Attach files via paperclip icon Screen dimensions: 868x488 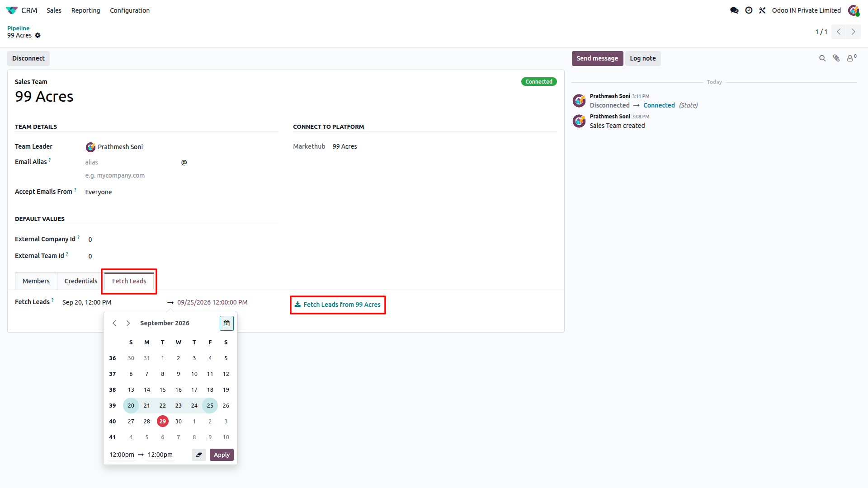coord(836,58)
